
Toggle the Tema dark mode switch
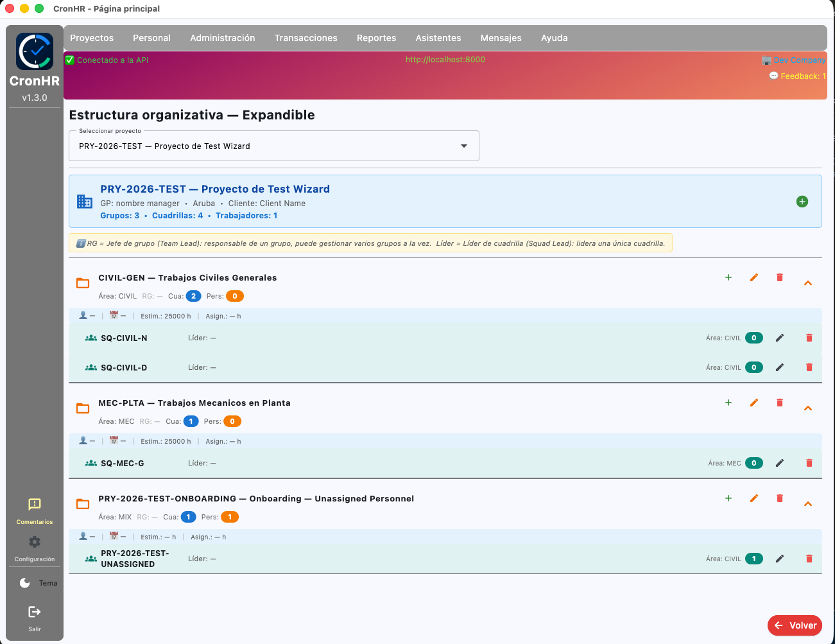point(25,583)
